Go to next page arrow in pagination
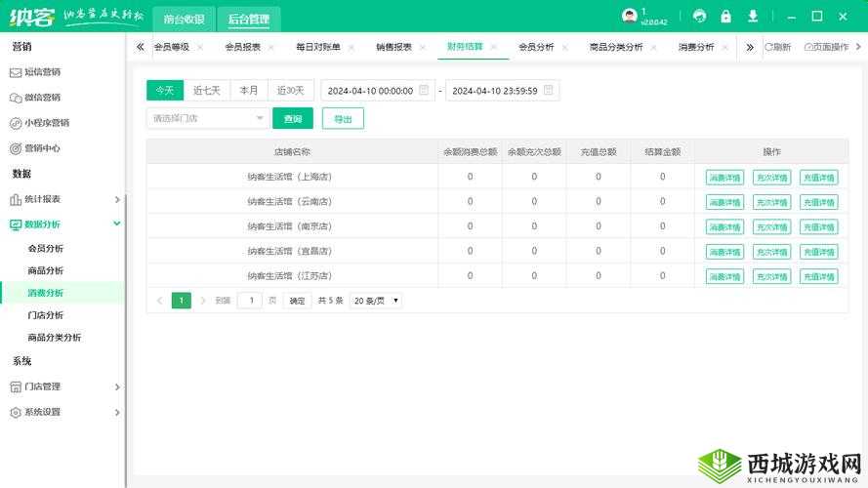 pos(203,301)
